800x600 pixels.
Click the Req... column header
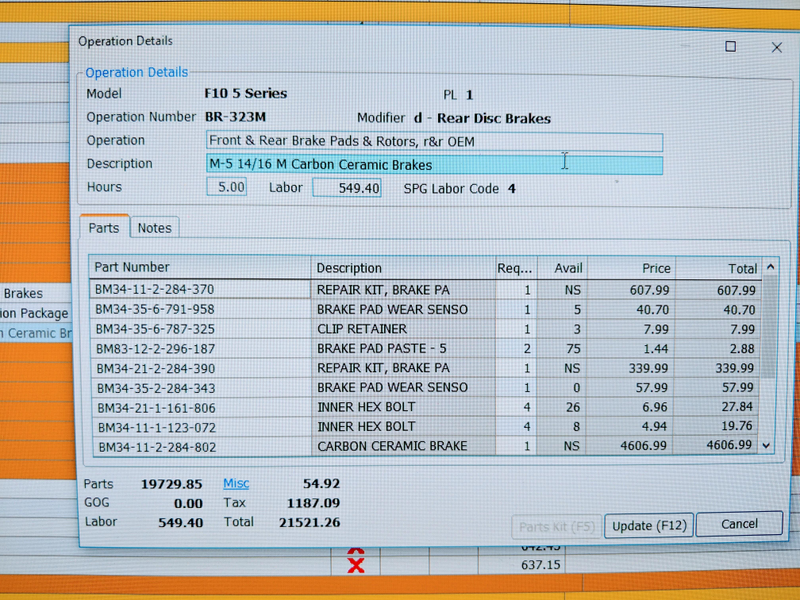[x=516, y=268]
